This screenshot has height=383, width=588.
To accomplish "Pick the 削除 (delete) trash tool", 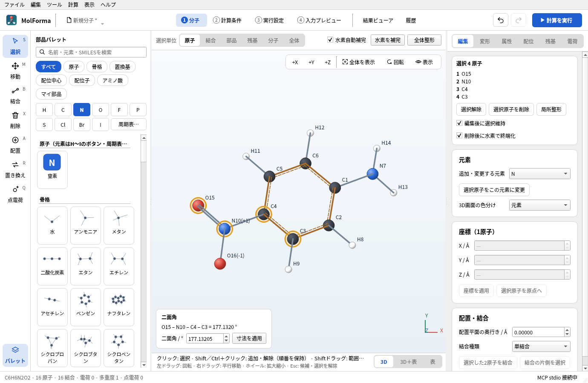I will pyautogui.click(x=15, y=120).
